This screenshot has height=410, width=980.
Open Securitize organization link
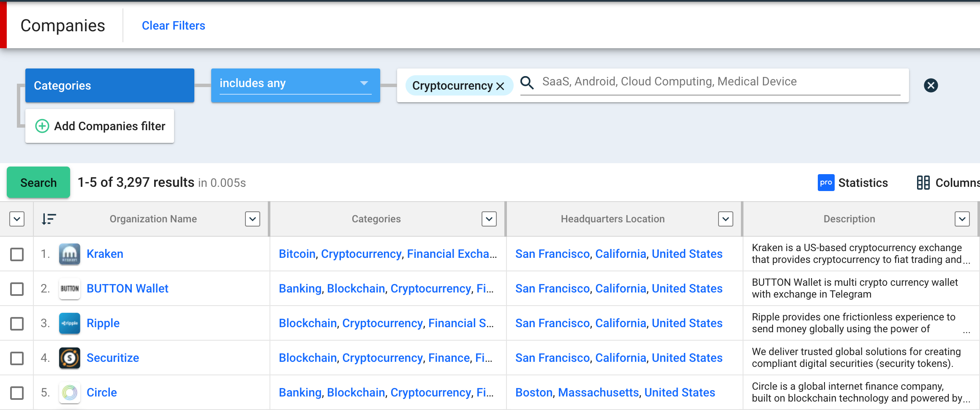113,358
